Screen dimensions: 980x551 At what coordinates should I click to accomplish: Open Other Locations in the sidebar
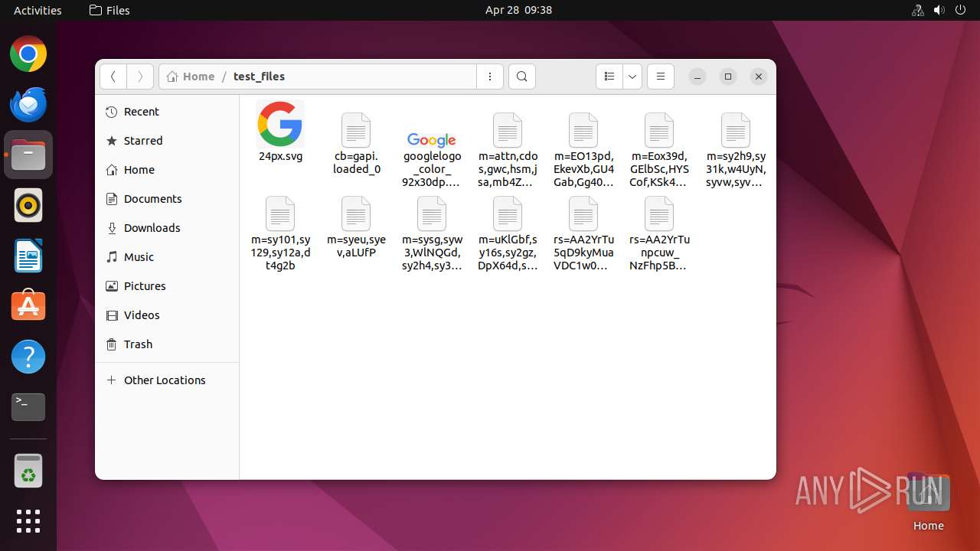[x=167, y=380]
